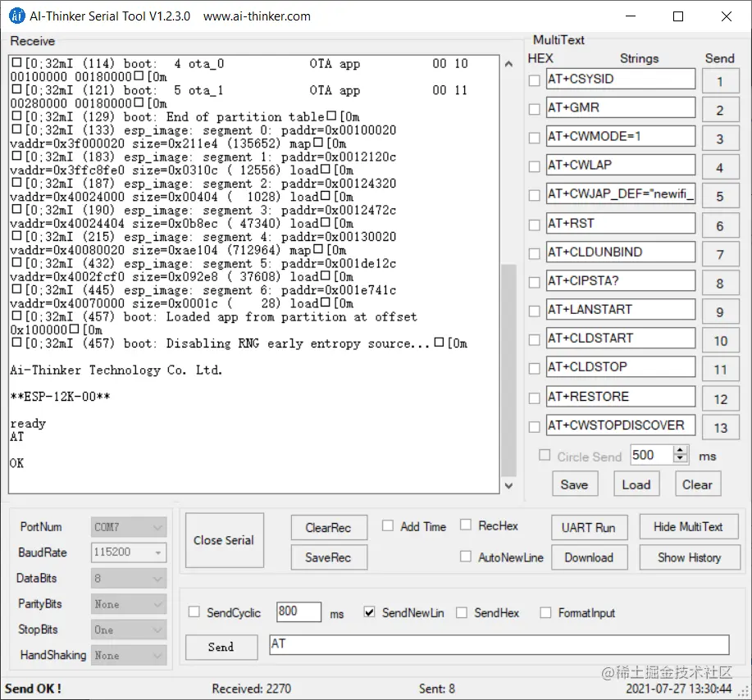Click the Download button
752x700 pixels.
[589, 557]
